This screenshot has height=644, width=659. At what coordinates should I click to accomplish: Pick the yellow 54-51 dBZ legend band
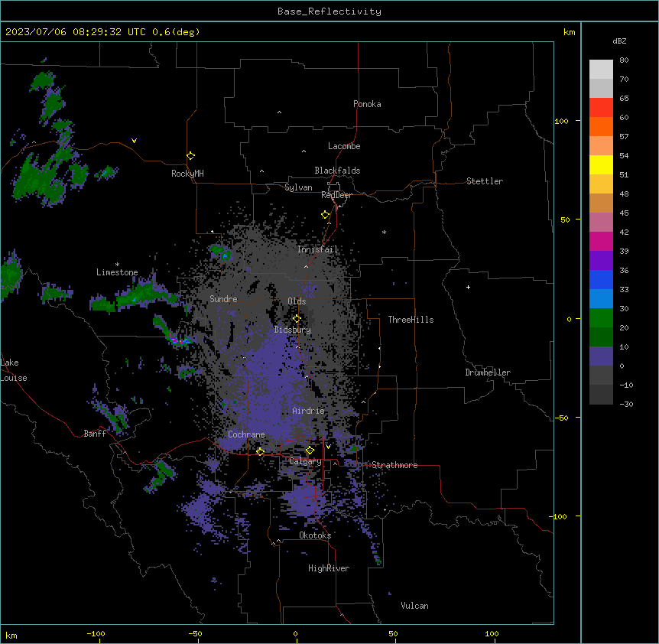[601, 164]
